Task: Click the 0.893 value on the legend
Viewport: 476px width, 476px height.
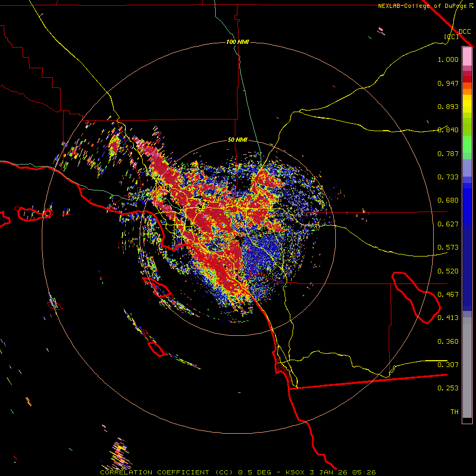Action: pos(448,106)
